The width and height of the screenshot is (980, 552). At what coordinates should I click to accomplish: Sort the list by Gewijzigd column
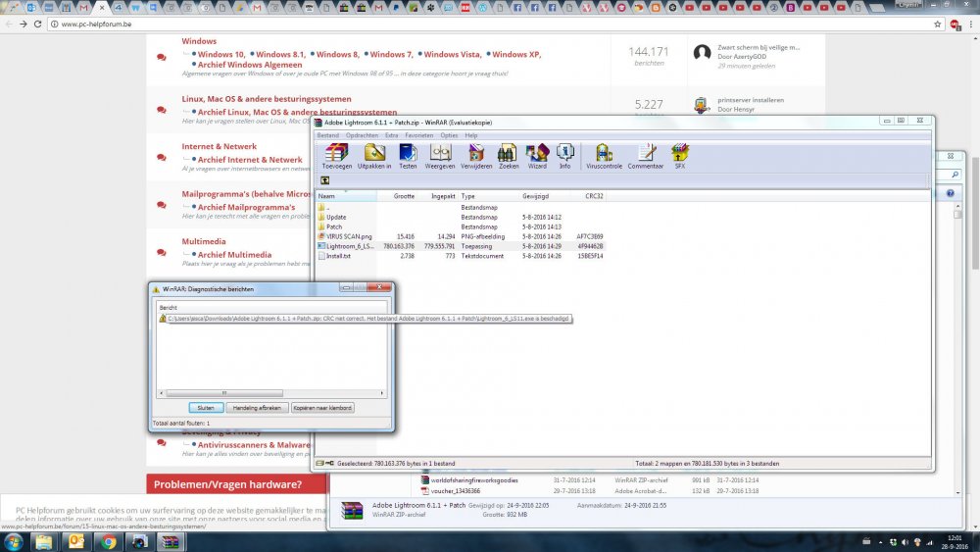(534, 196)
